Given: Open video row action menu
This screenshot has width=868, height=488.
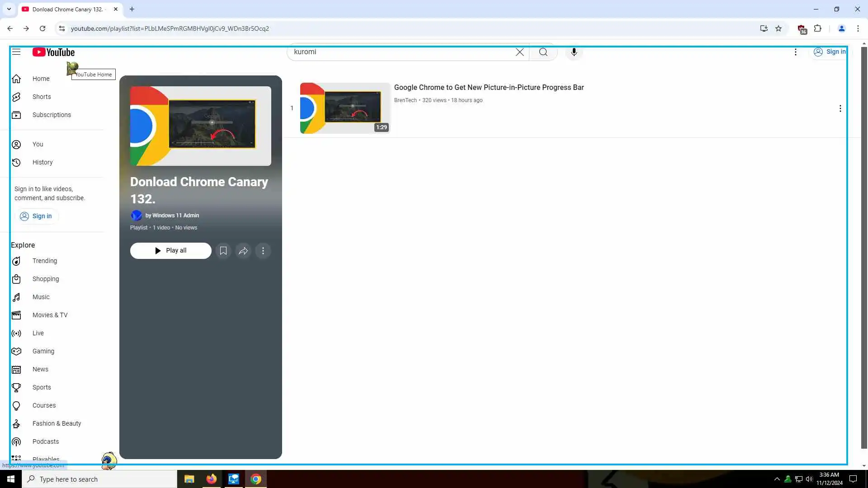Looking at the screenshot, I should [x=840, y=108].
